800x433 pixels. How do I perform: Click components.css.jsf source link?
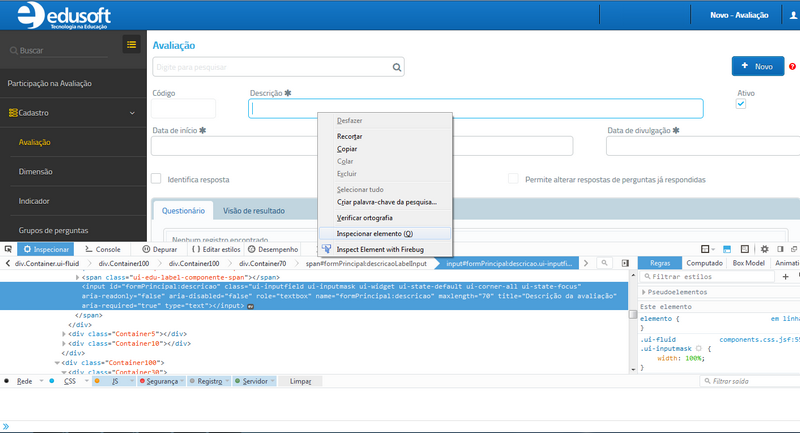point(759,340)
